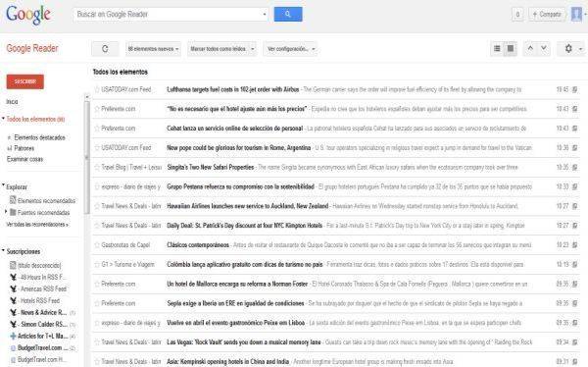Screen dimensions: 588x367
Task: Click the sidebar vertical scrollbar
Action: (x=87, y=158)
